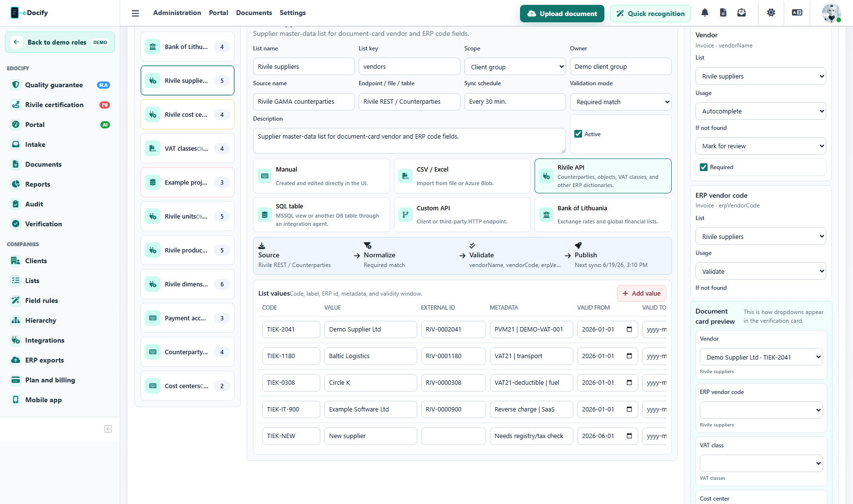
Task: Choose the Custom API source type
Action: coord(462,215)
